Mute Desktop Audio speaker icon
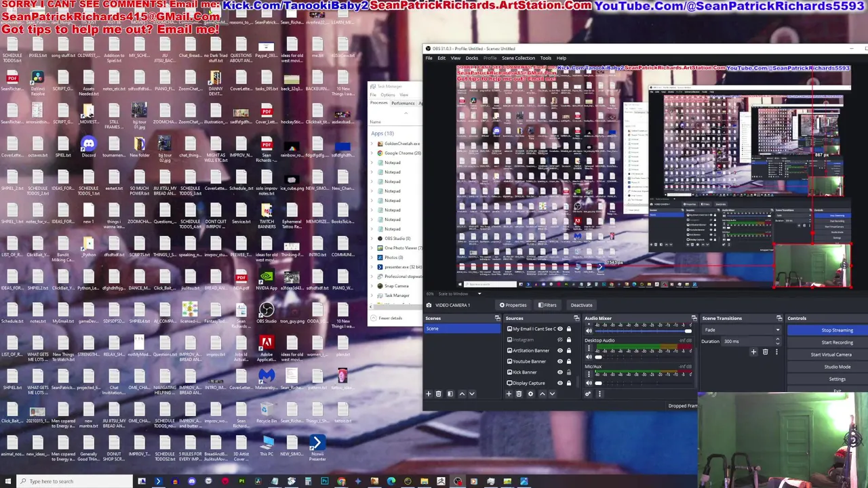The height and width of the screenshot is (488, 868). coord(589,357)
